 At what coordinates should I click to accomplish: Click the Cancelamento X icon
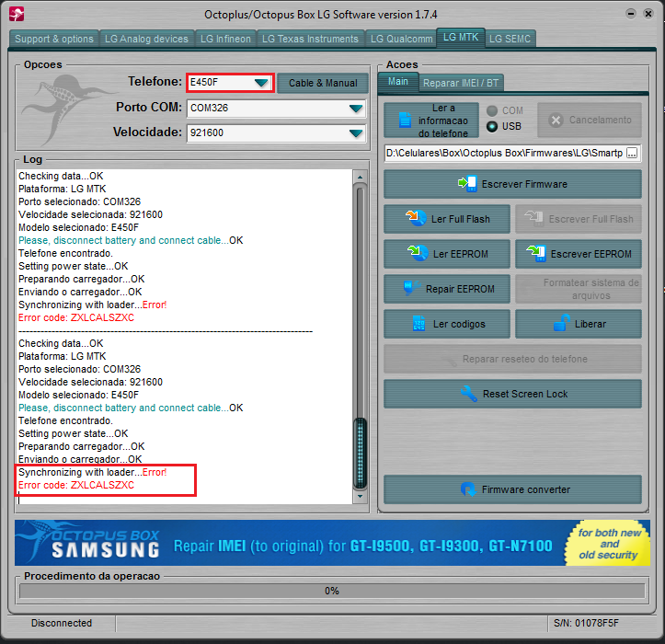[556, 121]
